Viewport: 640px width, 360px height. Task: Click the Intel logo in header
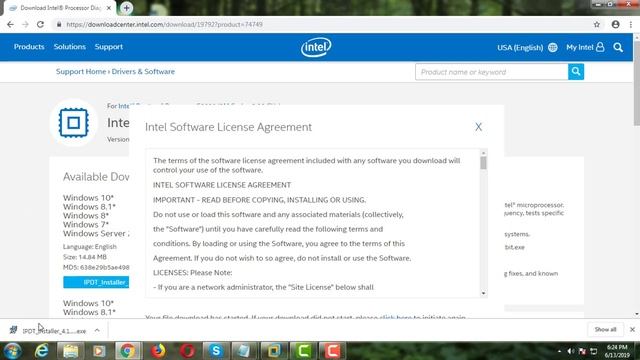point(316,47)
